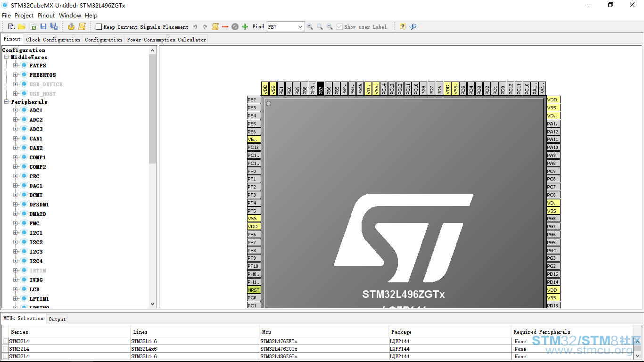Click the middle magnifier zoom icon
Screen dimensions: 644x362
pyautogui.click(x=320, y=27)
